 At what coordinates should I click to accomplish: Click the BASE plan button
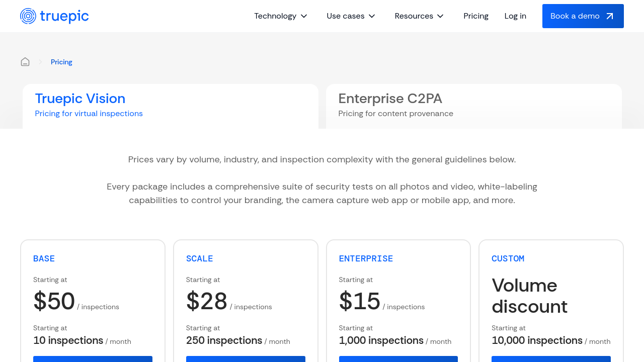click(93, 359)
